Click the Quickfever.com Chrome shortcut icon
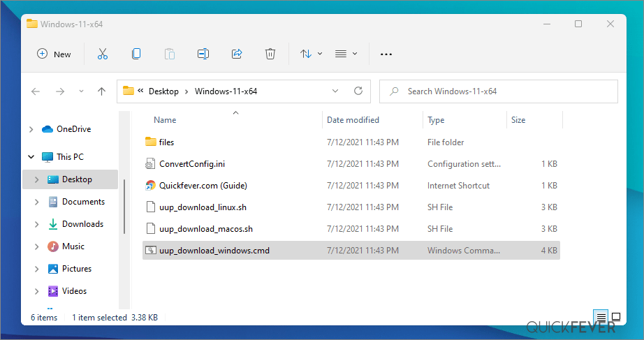Screen dimensions: 644x340 (150, 186)
